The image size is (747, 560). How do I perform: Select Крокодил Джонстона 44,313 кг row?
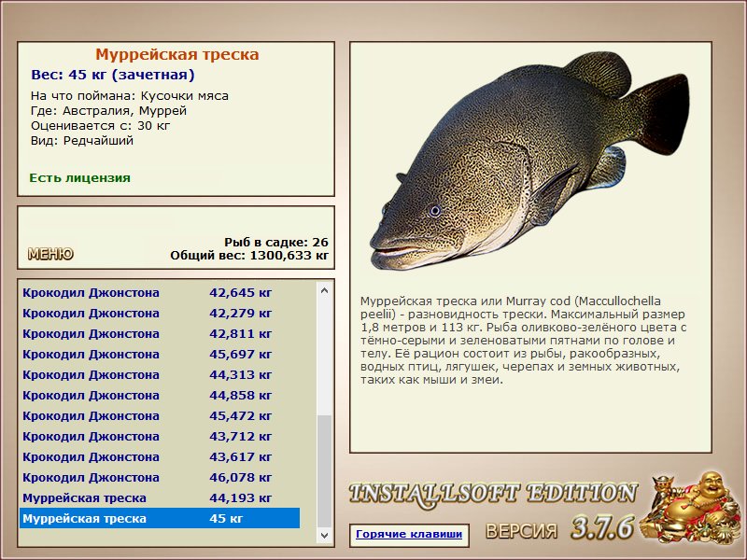160,375
